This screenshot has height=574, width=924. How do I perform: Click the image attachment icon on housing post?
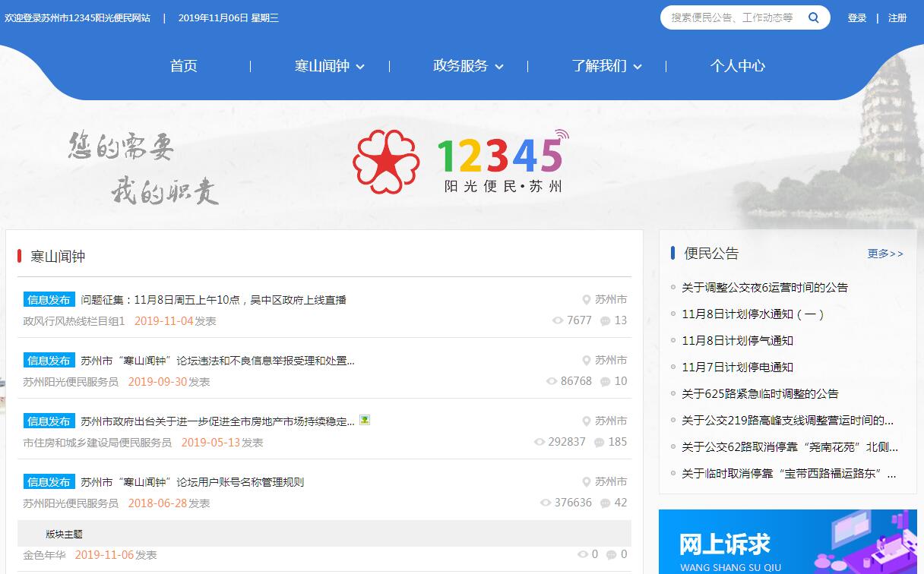365,420
